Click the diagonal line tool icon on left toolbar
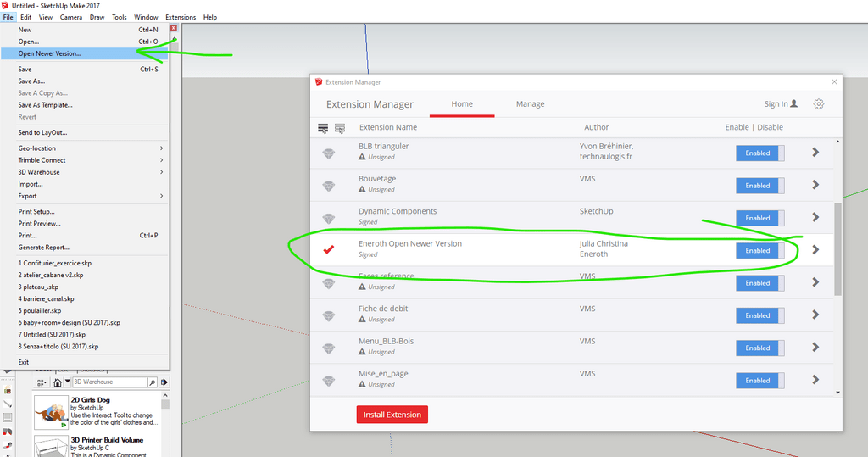Image resolution: width=868 pixels, height=457 pixels. click(x=8, y=404)
